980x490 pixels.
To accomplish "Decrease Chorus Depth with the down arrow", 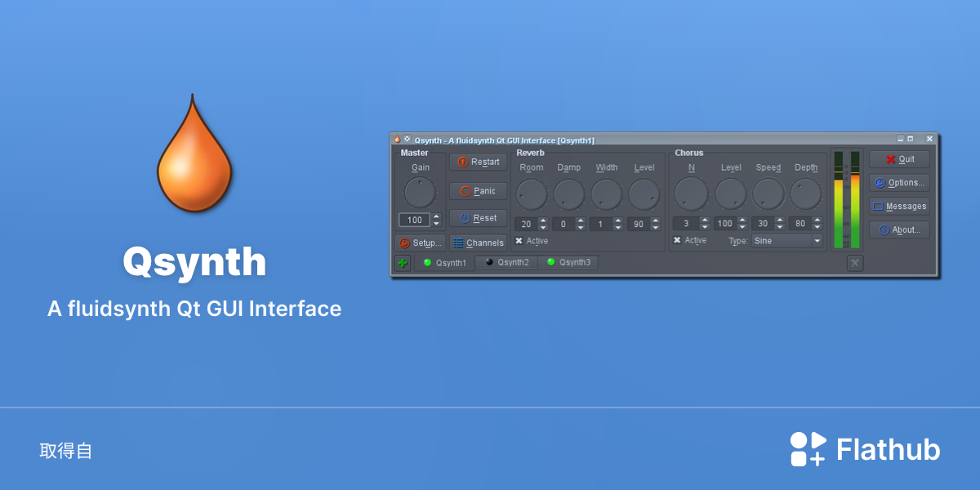I will (817, 227).
